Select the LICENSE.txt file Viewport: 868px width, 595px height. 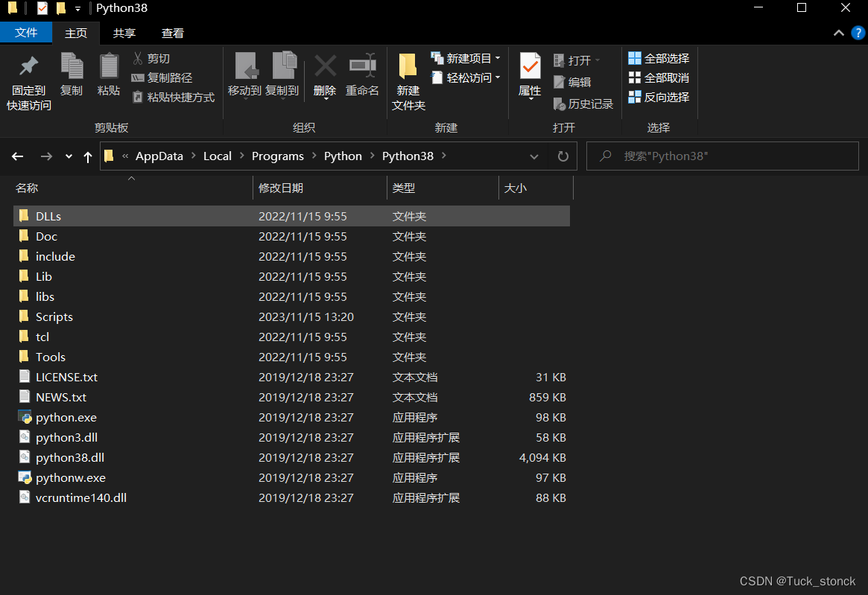coord(291,378)
